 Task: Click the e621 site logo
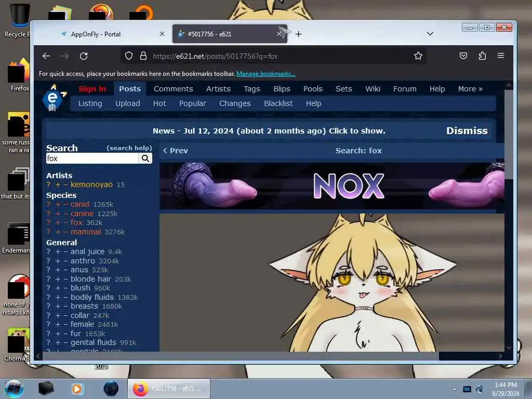pyautogui.click(x=54, y=98)
